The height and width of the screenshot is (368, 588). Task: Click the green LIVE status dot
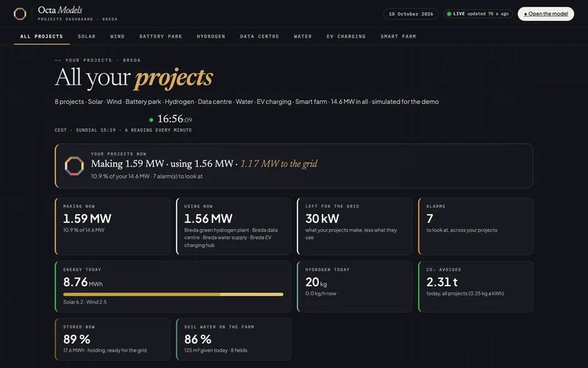coord(449,14)
